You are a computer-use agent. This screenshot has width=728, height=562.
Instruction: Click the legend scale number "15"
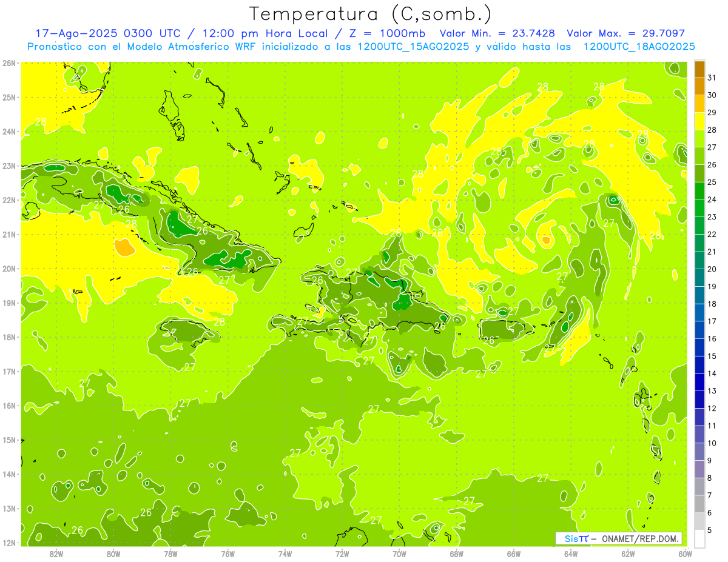pos(712,356)
